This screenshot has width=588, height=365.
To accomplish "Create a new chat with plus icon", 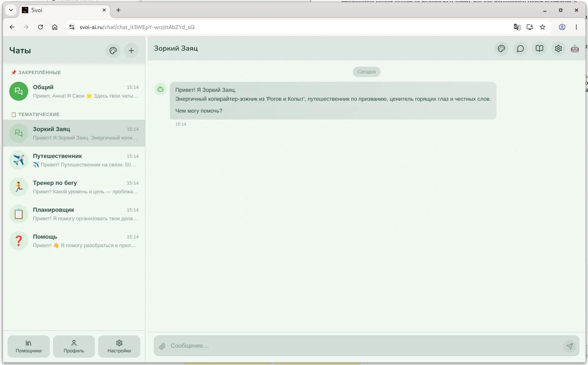I will pyautogui.click(x=131, y=51).
